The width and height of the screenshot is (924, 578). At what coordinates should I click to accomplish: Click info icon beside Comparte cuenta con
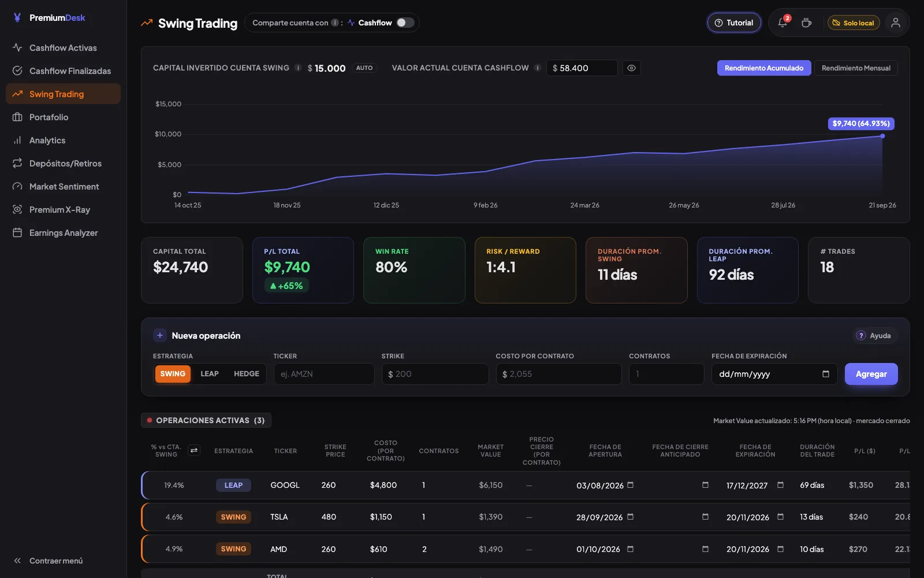tap(335, 23)
